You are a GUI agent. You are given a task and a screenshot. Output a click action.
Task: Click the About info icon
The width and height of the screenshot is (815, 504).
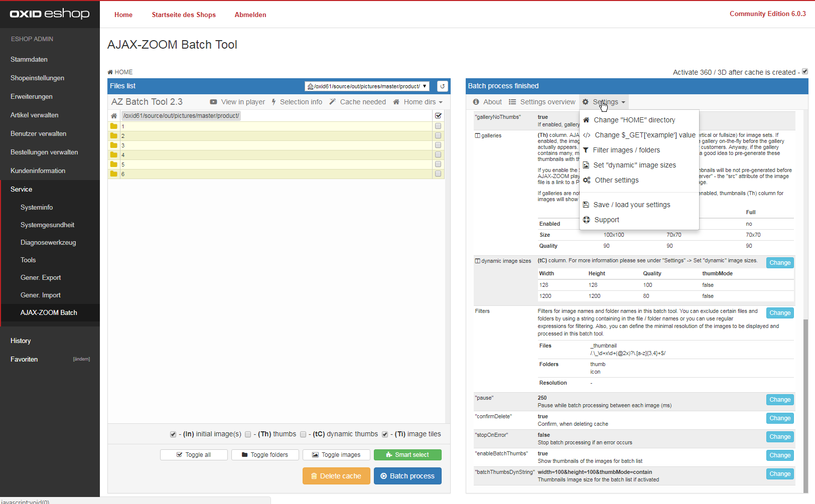point(476,102)
